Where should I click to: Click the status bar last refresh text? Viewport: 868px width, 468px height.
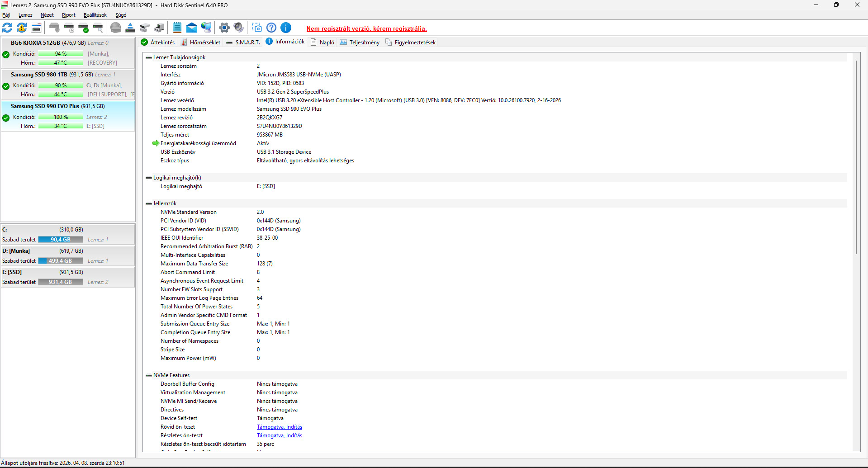[63, 463]
